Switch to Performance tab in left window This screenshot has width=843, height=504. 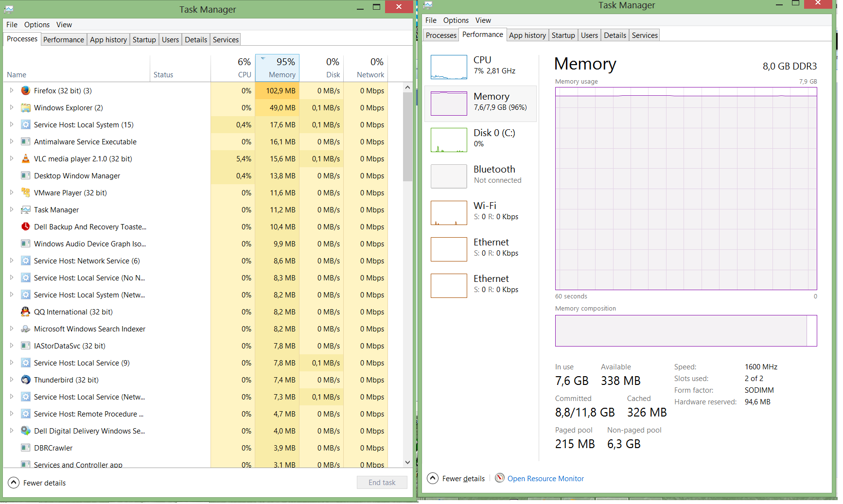coord(64,40)
